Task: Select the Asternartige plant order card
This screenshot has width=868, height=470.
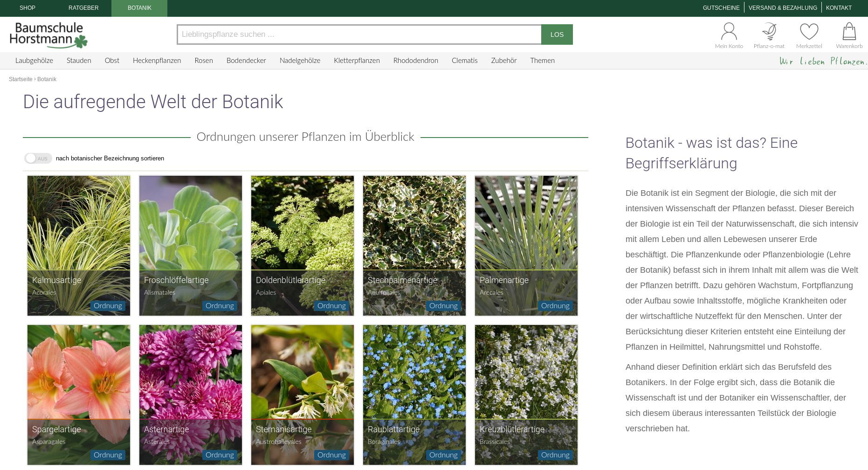Action: pos(191,394)
